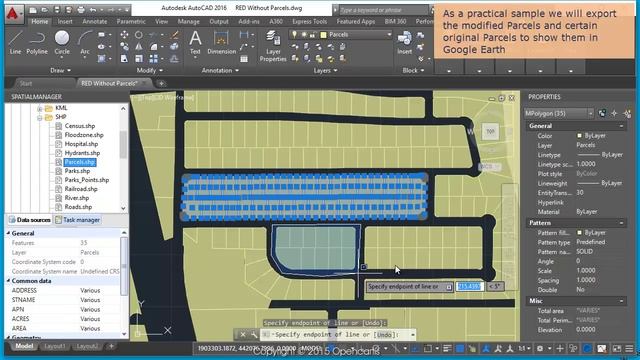
Task: Switch to the Manage ribbon tab
Action: (188, 21)
